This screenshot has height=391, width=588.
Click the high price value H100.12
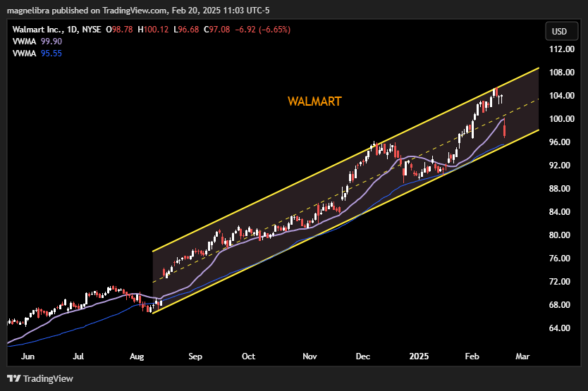tap(153, 30)
